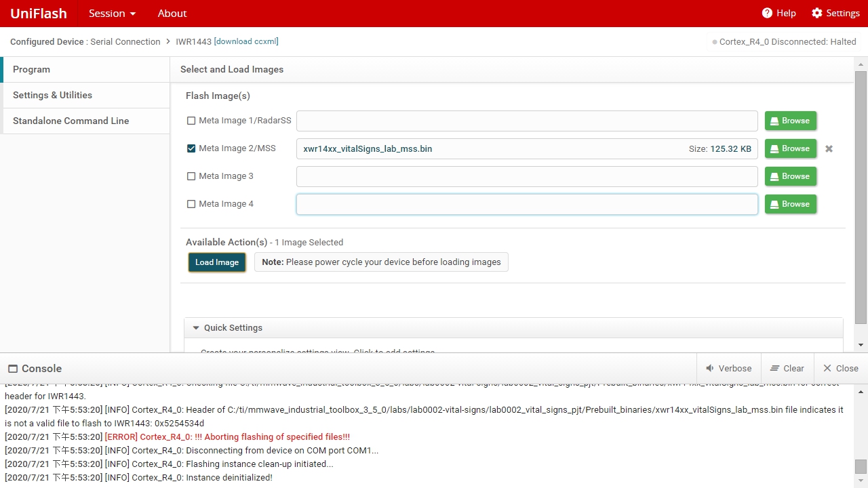Viewport: 868px width, 488px height.
Task: Open the Session dropdown menu
Action: click(113, 14)
